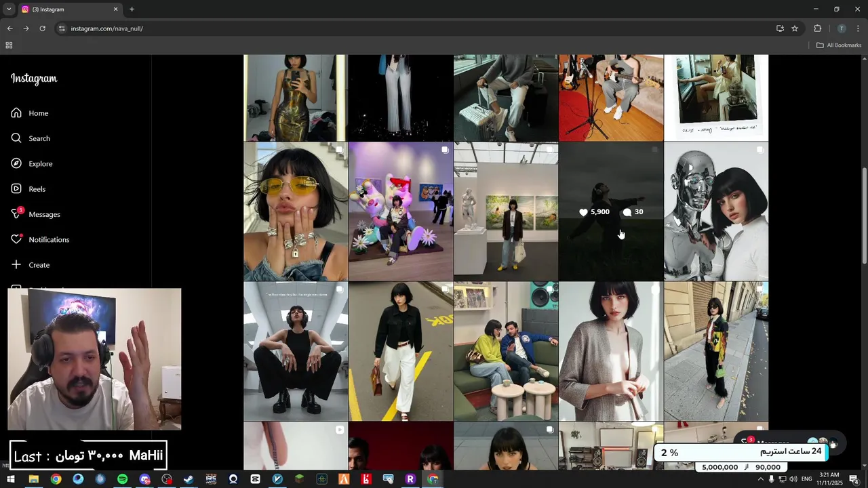
Task: Open the dark field post showing 5,900 likes
Action: [x=611, y=211]
